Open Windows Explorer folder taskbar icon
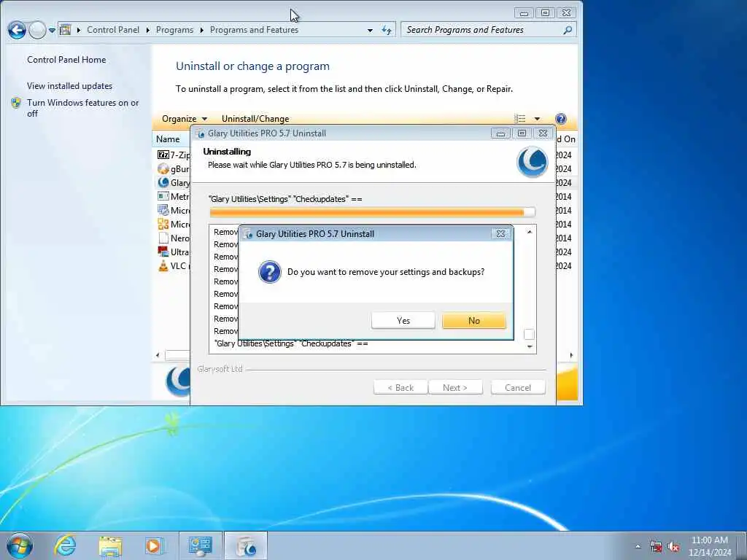The width and height of the screenshot is (747, 560). point(111,545)
